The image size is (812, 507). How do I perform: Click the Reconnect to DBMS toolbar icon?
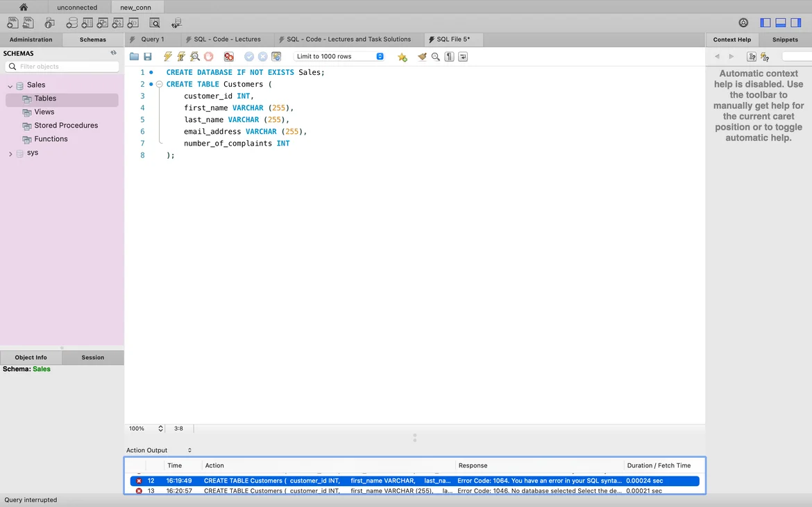(176, 23)
